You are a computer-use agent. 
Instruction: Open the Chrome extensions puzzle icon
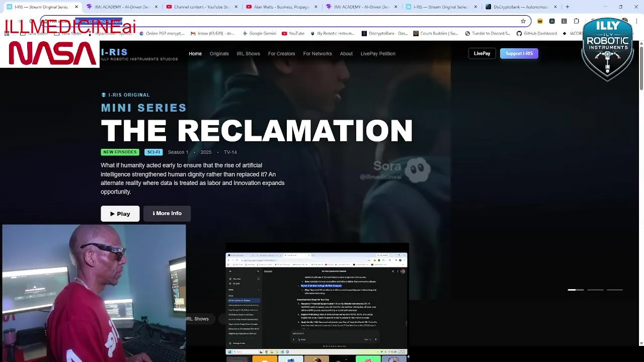coord(577,21)
